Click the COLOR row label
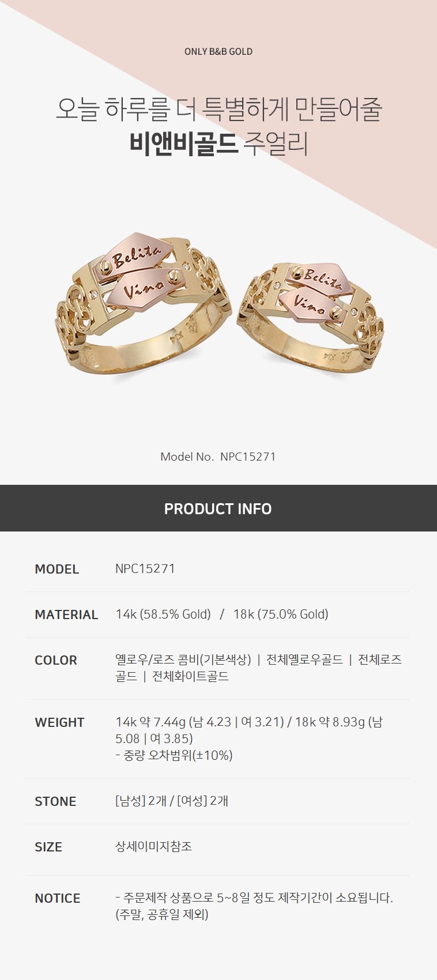The image size is (437, 980). tap(55, 660)
